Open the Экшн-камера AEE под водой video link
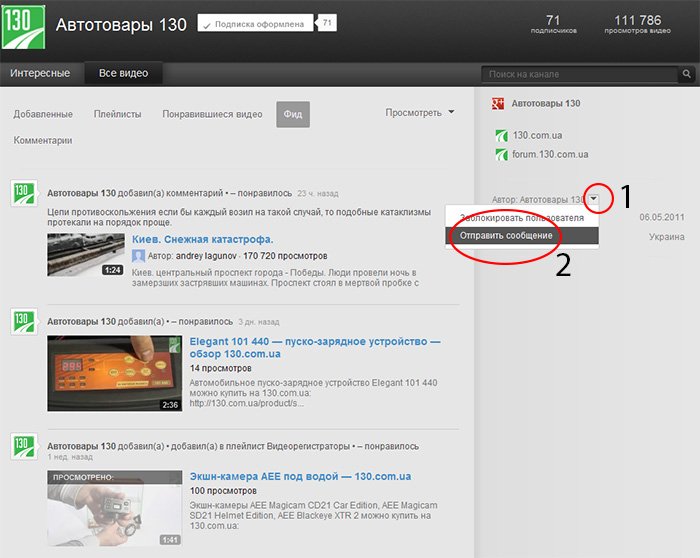The height and width of the screenshot is (558, 700). pyautogui.click(x=300, y=476)
